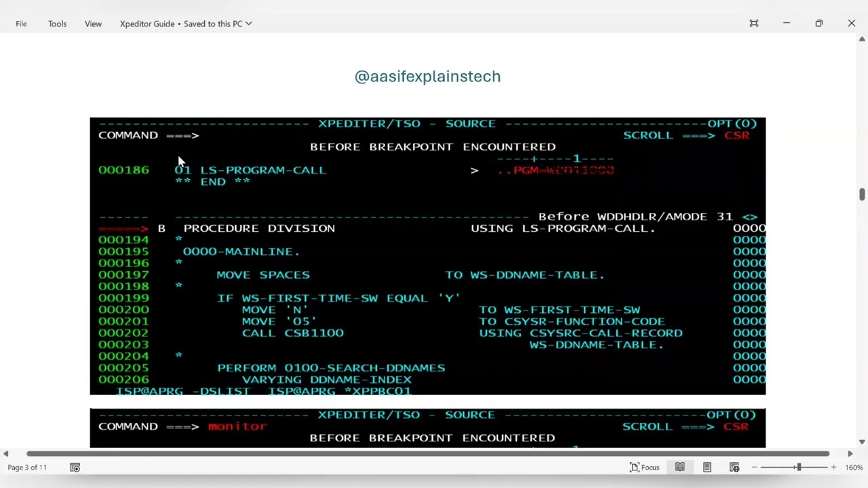Click the zoom slider handle
This screenshot has height=488, width=868.
pos(799,468)
